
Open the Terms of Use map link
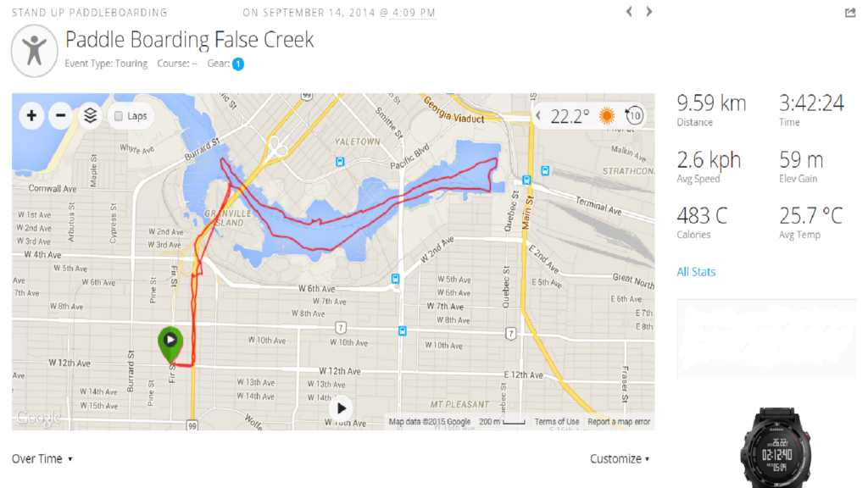pyautogui.click(x=557, y=422)
